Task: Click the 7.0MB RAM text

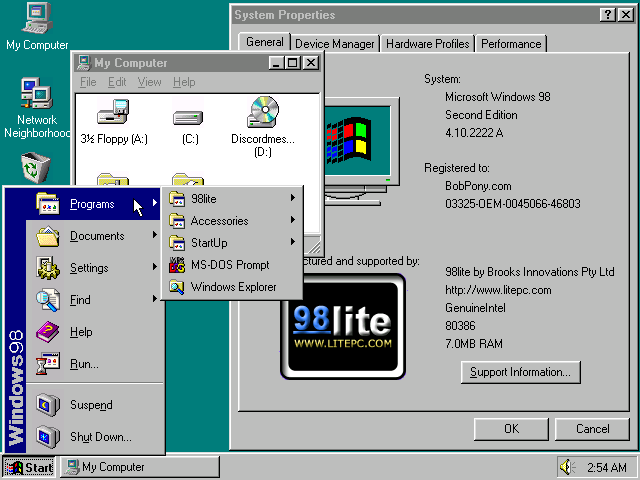Action: [473, 344]
